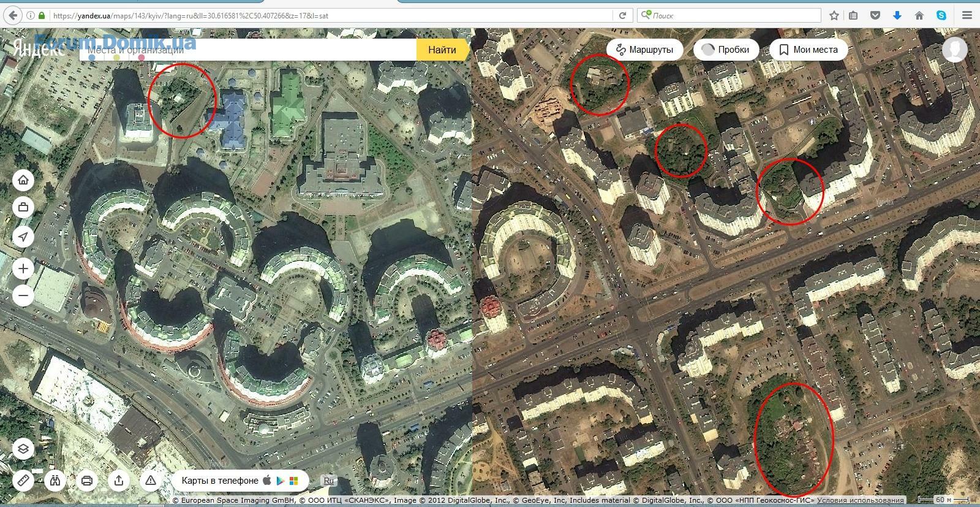Image resolution: width=980 pixels, height=507 pixels.
Task: Switch language via Ru link
Action: (329, 481)
